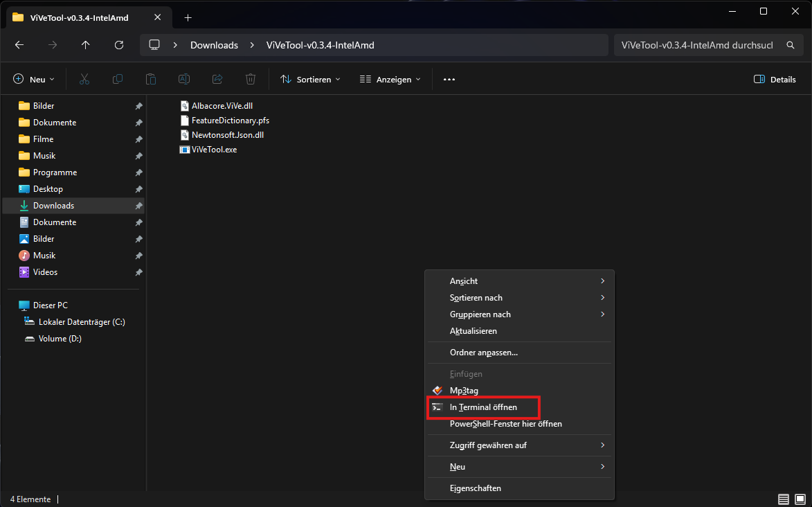The width and height of the screenshot is (812, 507).
Task: Select the Newtonsoft.Json.dll file icon
Action: (x=184, y=135)
